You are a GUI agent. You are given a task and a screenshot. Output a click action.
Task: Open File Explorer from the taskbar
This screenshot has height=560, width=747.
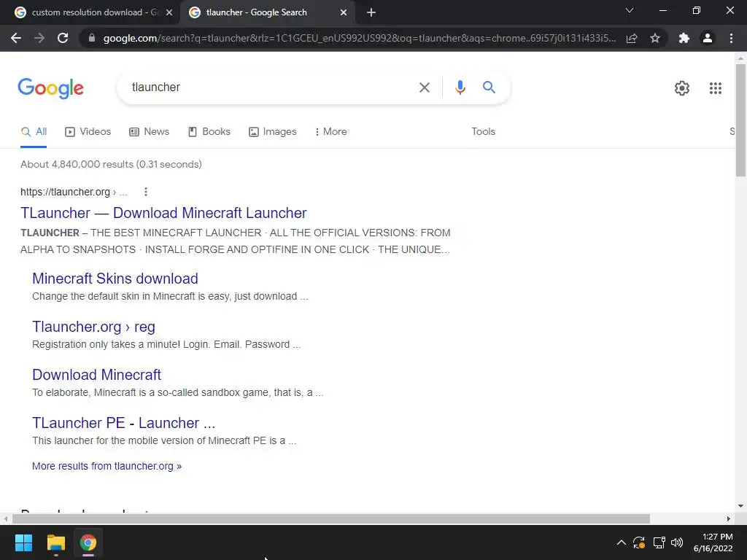[55, 542]
